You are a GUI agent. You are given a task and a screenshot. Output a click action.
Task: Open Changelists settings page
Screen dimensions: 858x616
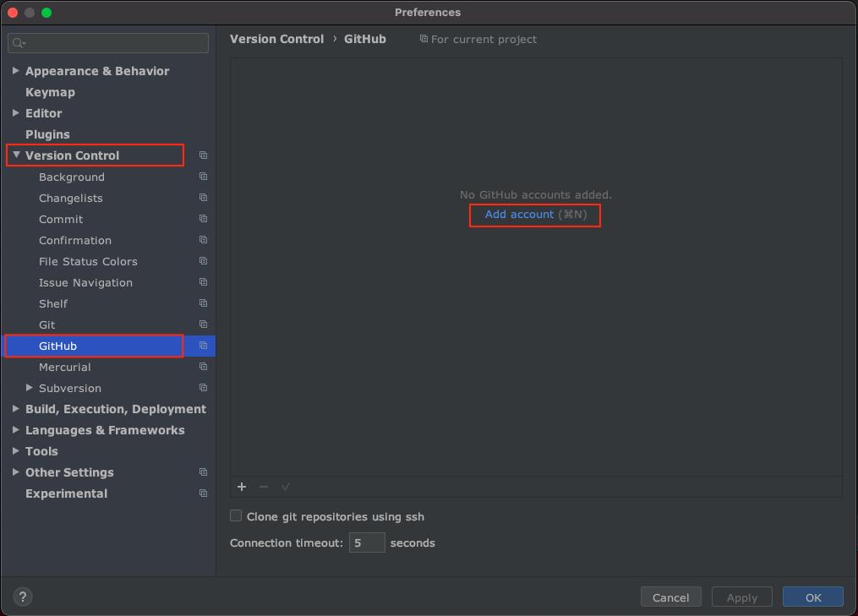71,198
